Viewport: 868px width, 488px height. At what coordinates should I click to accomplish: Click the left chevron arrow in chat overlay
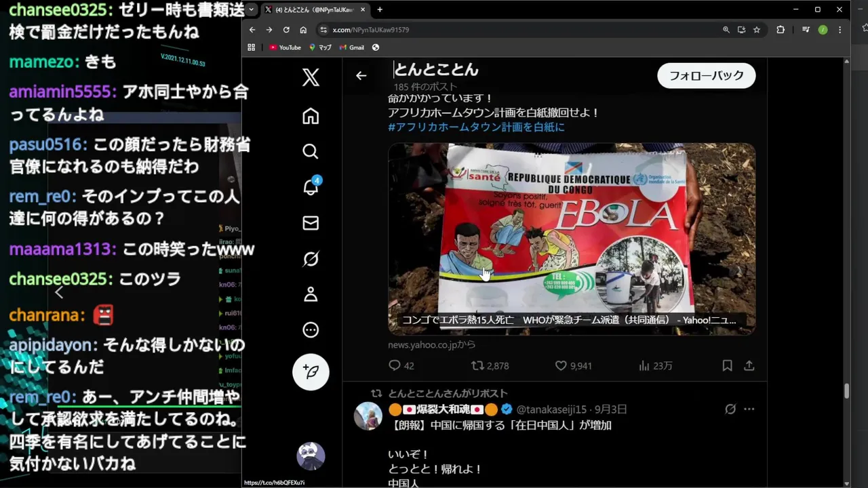tap(59, 292)
